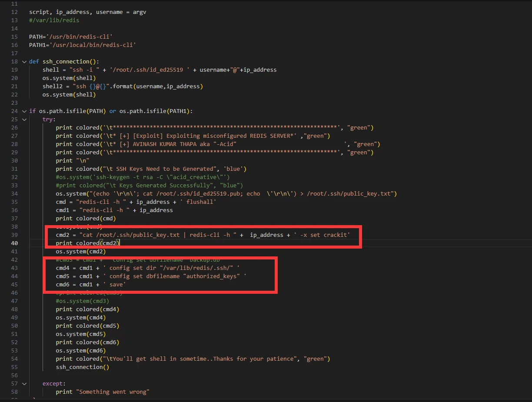The height and width of the screenshot is (402, 532).
Task: Click the 'AVINASH KUMAR THAPA' print line
Action: pyautogui.click(x=218, y=144)
